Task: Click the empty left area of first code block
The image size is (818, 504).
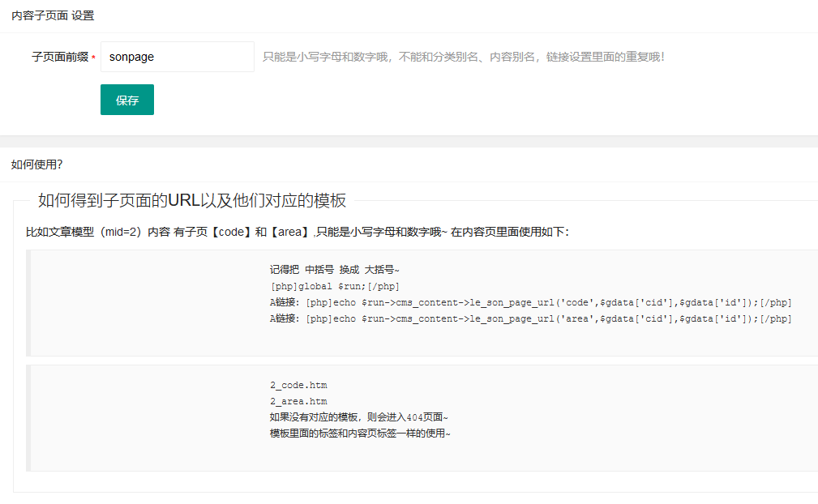Action: coord(146,302)
